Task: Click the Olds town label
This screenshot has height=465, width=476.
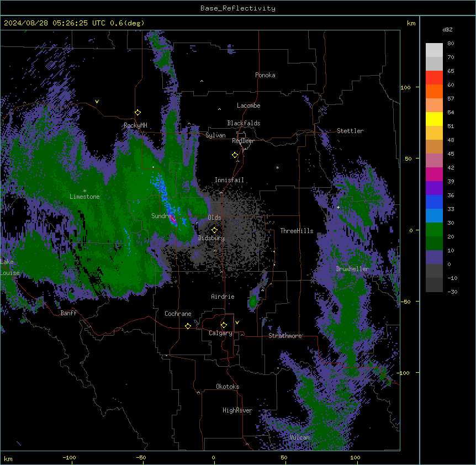Action: coord(214,218)
